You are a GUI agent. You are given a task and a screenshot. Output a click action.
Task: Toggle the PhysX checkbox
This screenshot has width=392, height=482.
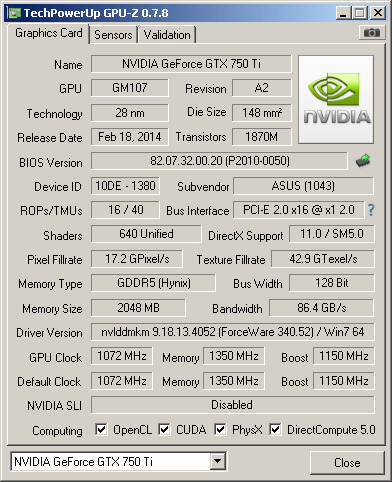[220, 429]
